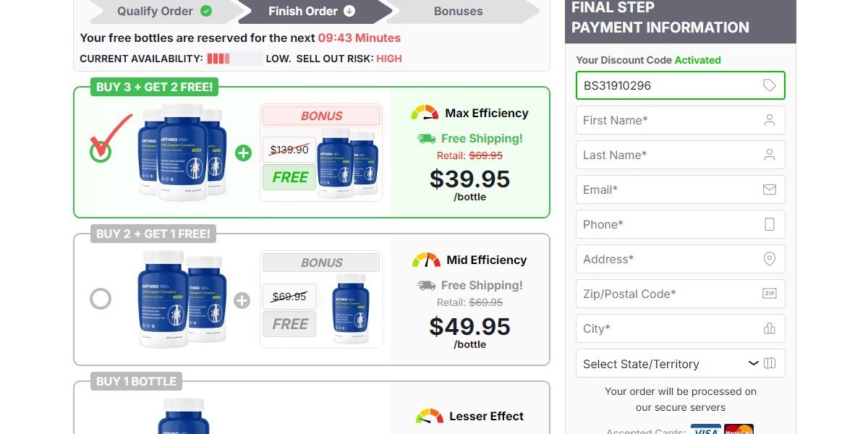Screen dimensions: 868x434
Task: Click the Max Efficiency label
Action: tap(487, 113)
